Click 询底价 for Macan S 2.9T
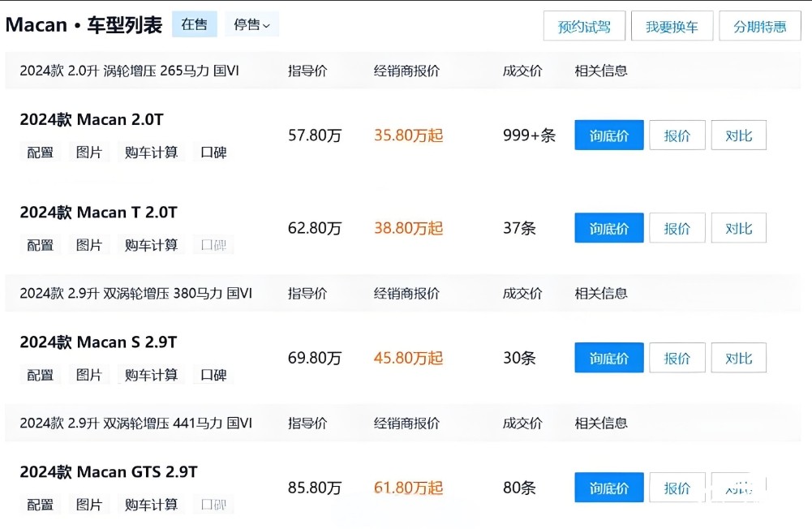 pos(609,358)
